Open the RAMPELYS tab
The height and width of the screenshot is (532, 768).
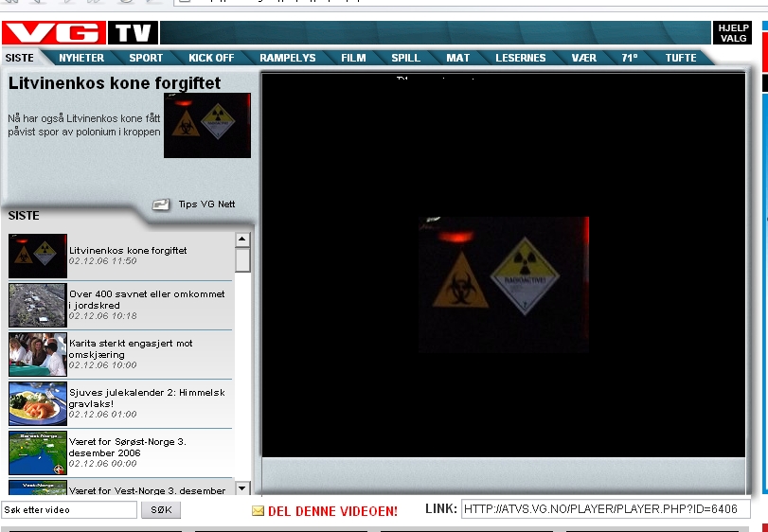(288, 58)
